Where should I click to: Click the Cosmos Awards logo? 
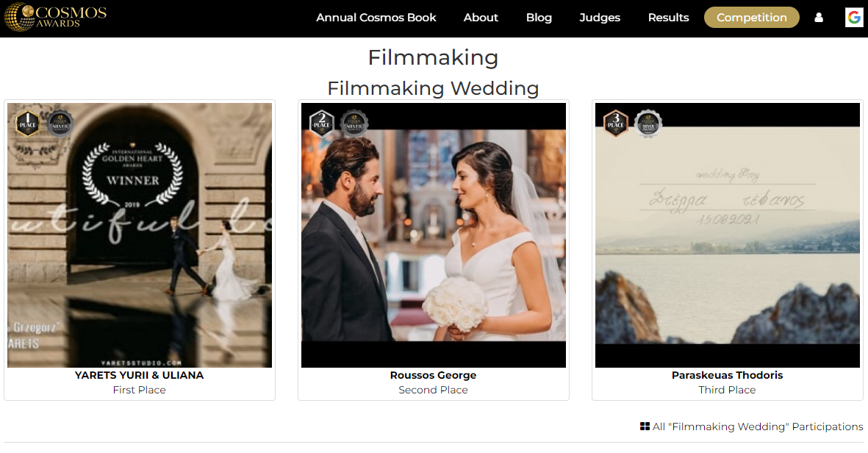click(55, 18)
